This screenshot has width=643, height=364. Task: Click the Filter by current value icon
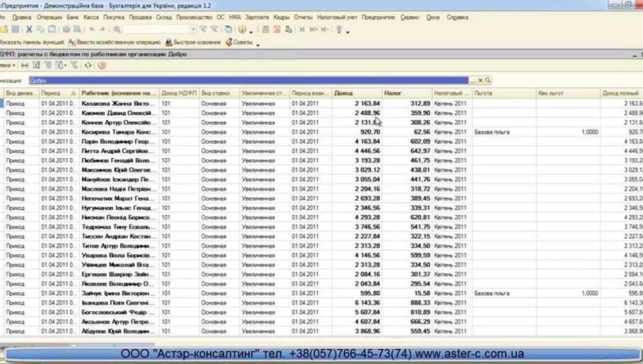[x=48, y=65]
